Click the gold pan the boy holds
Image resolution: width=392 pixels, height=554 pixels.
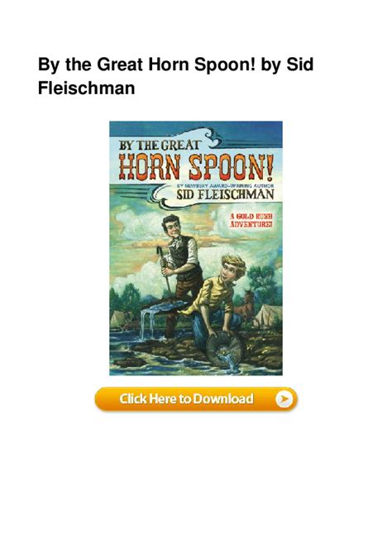click(x=224, y=350)
